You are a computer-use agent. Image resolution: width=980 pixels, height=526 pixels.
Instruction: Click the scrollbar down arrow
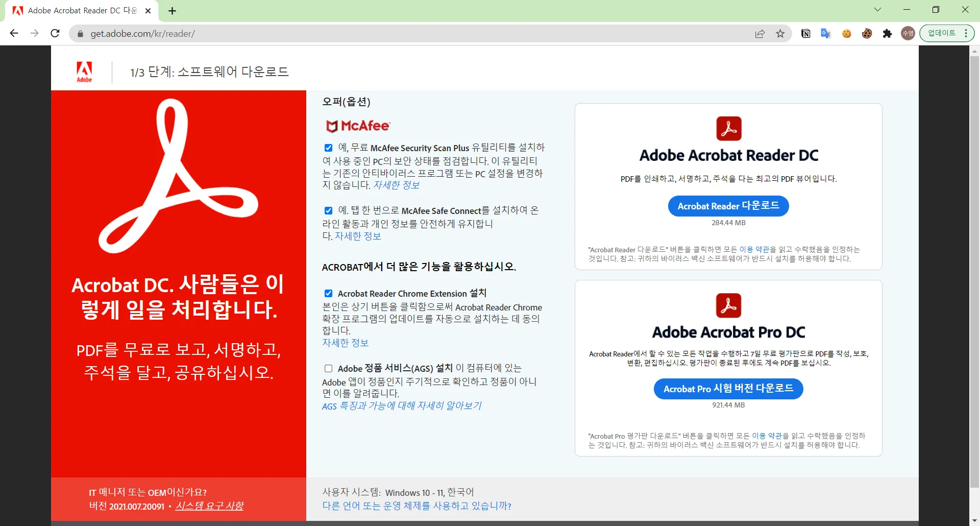coord(974,520)
